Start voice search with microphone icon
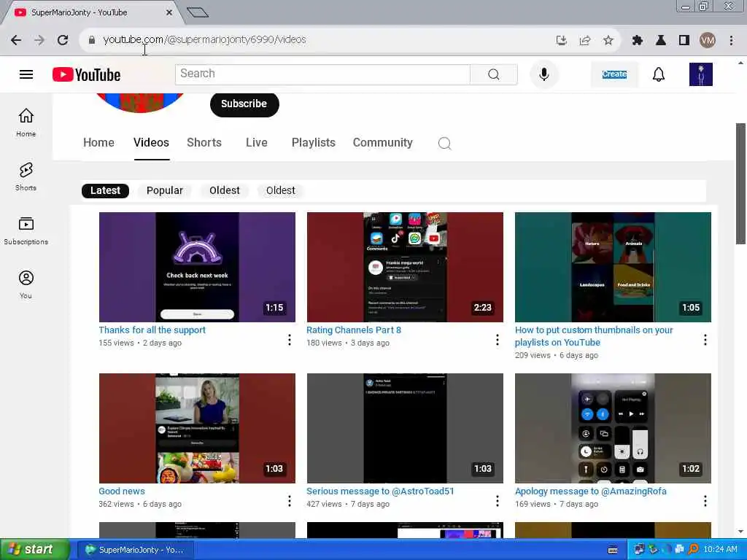 pos(543,74)
